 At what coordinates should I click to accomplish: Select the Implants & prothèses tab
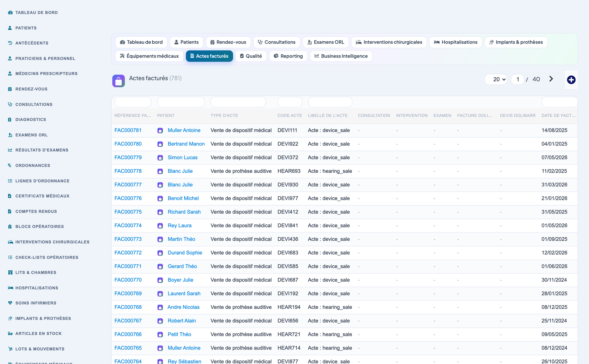(x=516, y=42)
